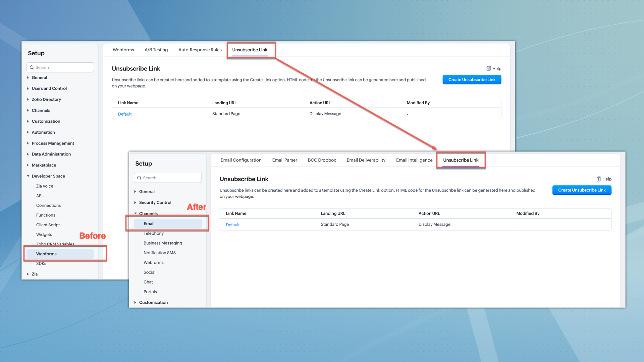Switch to the A/B Testing tab
The image size is (644, 362).
coord(156,50)
